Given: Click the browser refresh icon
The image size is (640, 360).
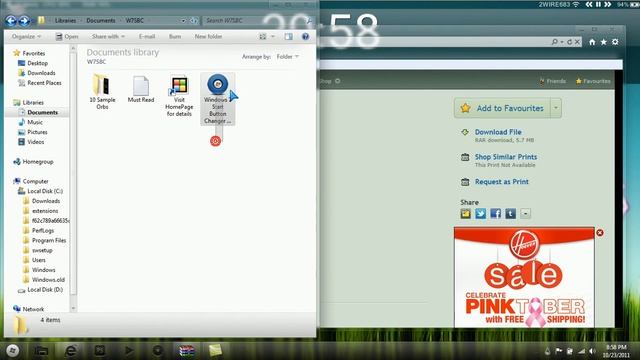Looking at the screenshot, I should point(569,42).
